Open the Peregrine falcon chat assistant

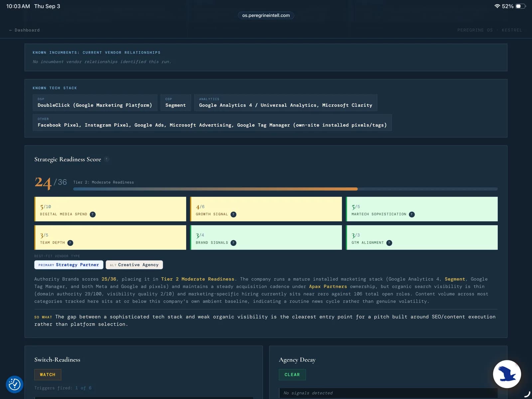[507, 374]
